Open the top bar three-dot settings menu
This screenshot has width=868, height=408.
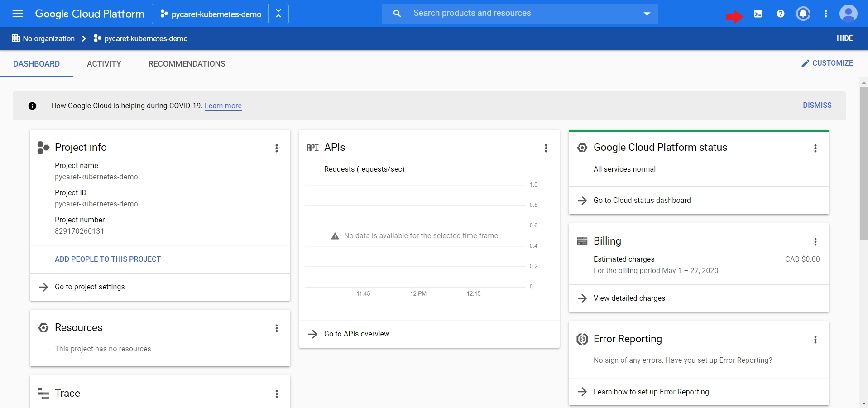[x=825, y=14]
